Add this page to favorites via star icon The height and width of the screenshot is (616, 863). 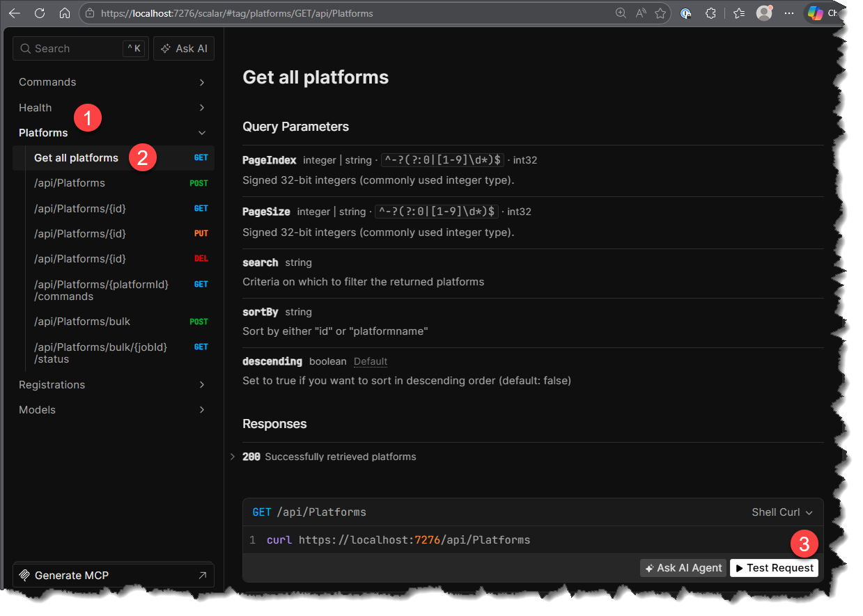660,13
